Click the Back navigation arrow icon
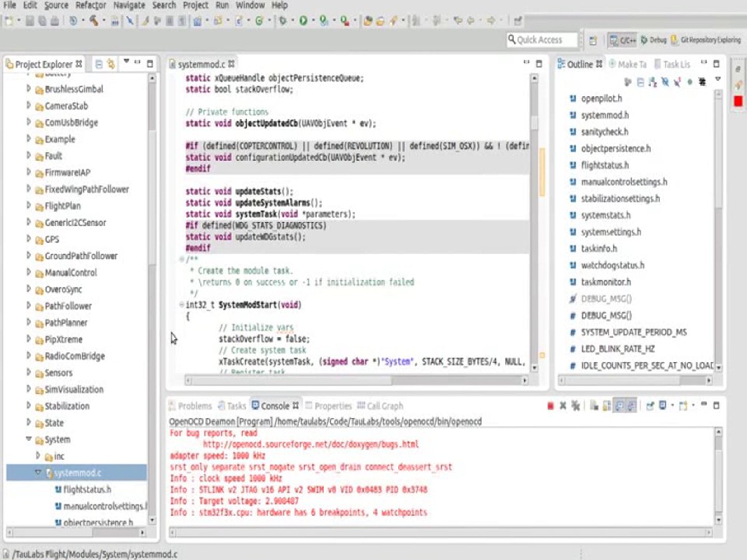The height and width of the screenshot is (560, 747). click(x=471, y=21)
